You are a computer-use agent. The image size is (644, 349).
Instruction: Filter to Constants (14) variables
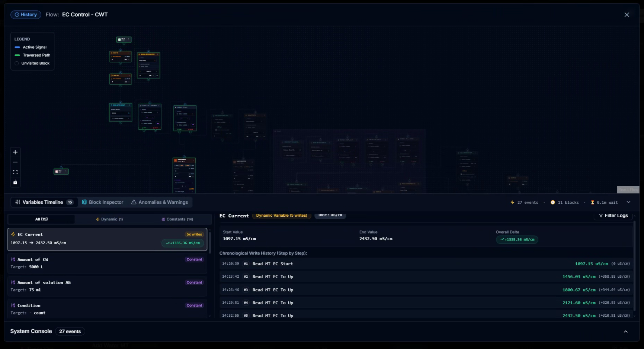[177, 219]
